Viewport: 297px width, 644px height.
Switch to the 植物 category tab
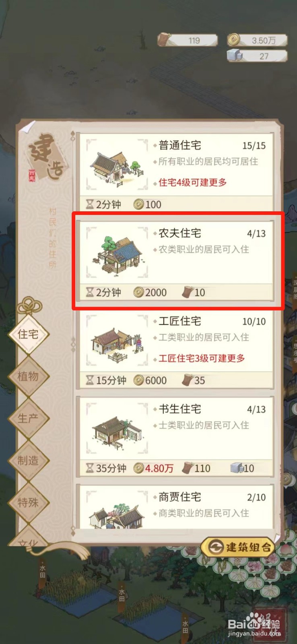tap(28, 376)
